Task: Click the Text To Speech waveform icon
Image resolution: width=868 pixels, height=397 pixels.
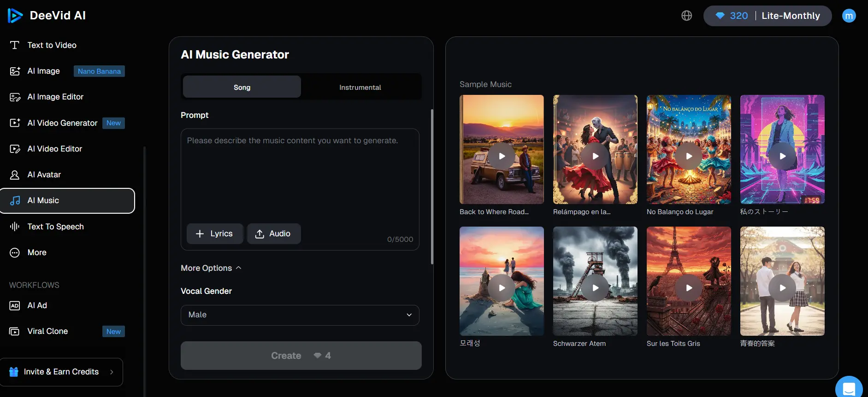Action: click(x=15, y=227)
